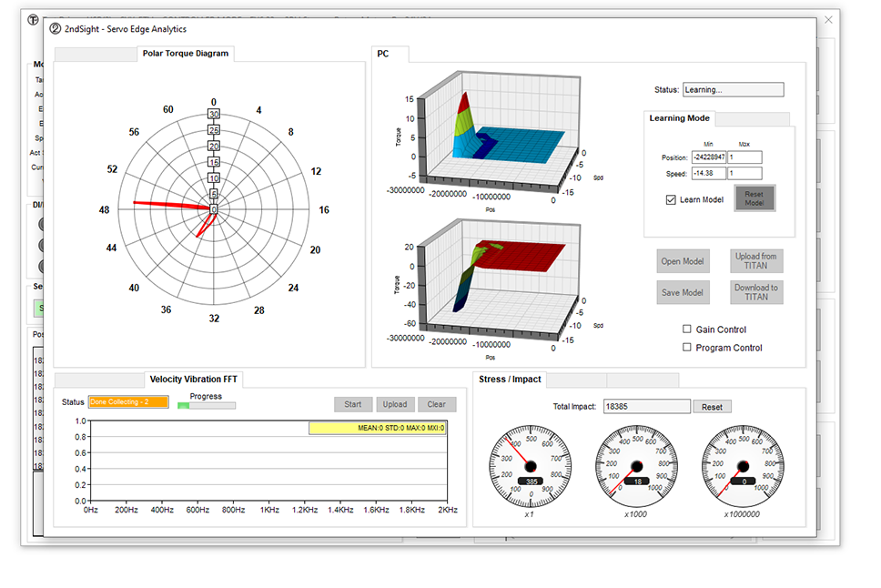Enable the Program Control checkbox
This screenshot has height=588, width=881.
pyautogui.click(x=687, y=348)
